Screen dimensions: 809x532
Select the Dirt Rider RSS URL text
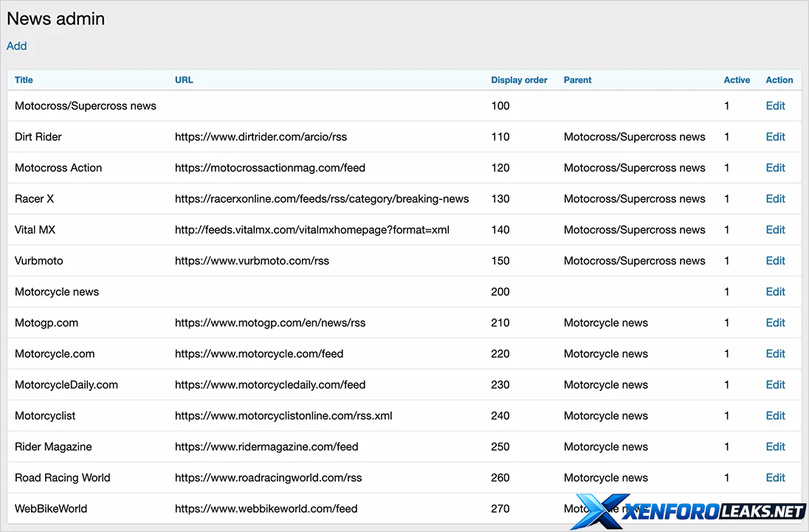261,137
